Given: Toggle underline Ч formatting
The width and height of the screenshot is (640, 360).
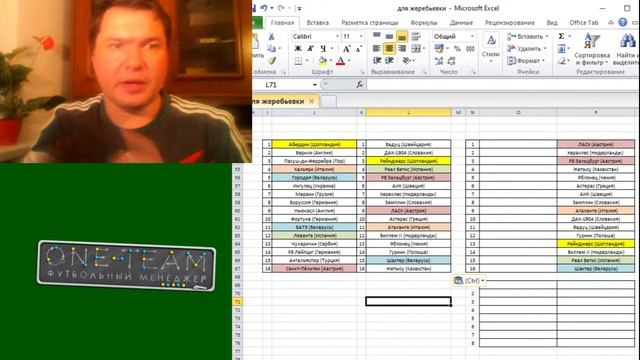Looking at the screenshot, I should pos(323,49).
